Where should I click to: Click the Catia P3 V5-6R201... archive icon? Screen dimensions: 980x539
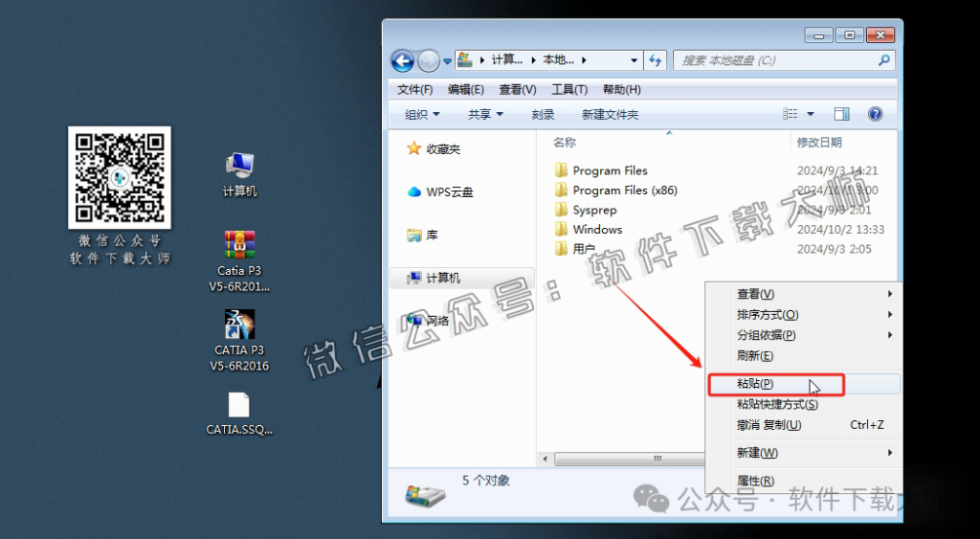[x=239, y=260]
